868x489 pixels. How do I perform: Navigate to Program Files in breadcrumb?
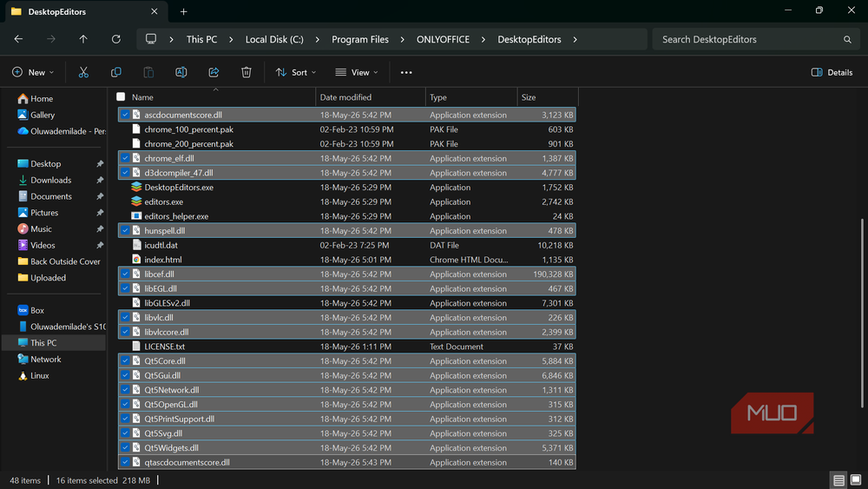[360, 39]
